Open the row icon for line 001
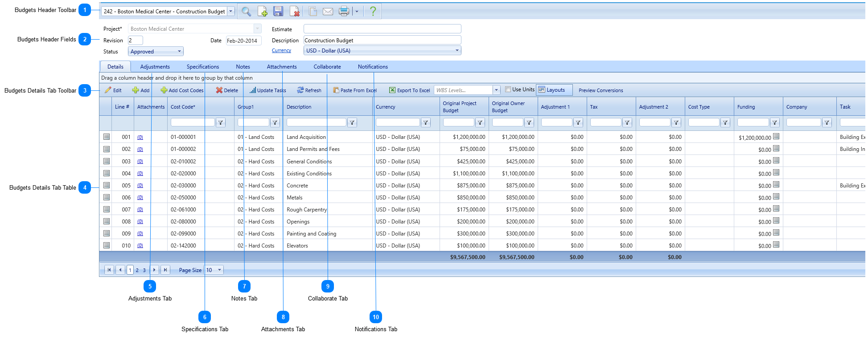Image resolution: width=868 pixels, height=337 pixels. [x=107, y=137]
